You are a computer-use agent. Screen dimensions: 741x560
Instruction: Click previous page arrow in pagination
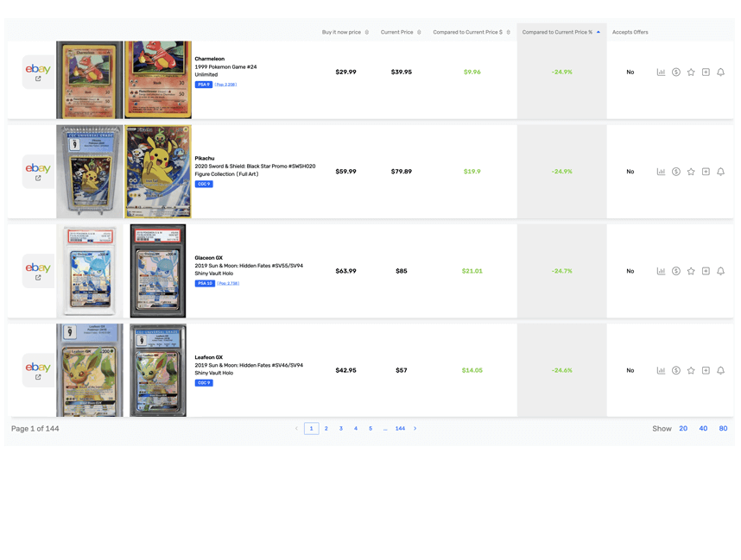pos(296,428)
